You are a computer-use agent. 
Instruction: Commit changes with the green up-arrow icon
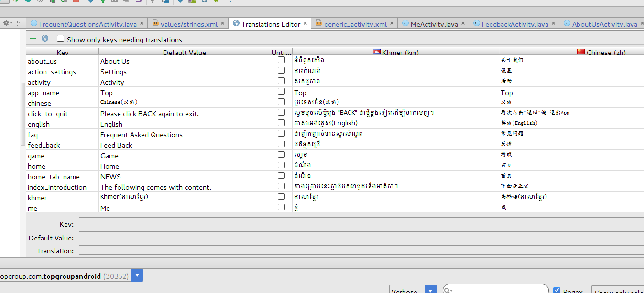(x=103, y=3)
